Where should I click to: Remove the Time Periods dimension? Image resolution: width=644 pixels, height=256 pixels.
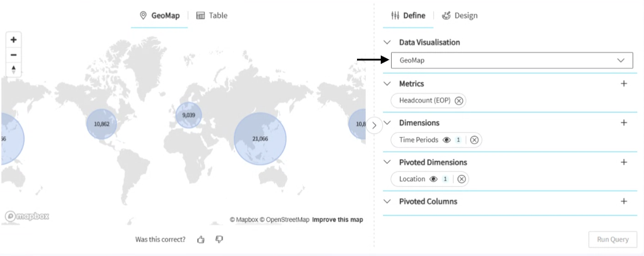tap(474, 140)
